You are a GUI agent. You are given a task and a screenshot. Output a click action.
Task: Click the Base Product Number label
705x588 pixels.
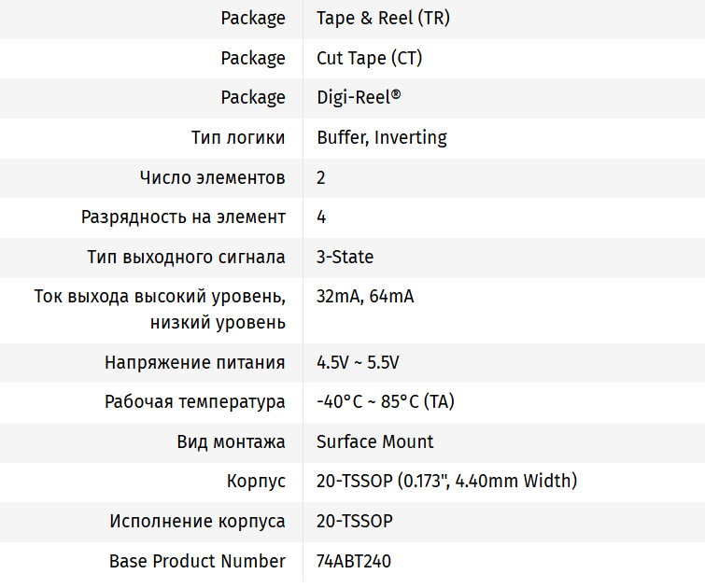click(197, 561)
